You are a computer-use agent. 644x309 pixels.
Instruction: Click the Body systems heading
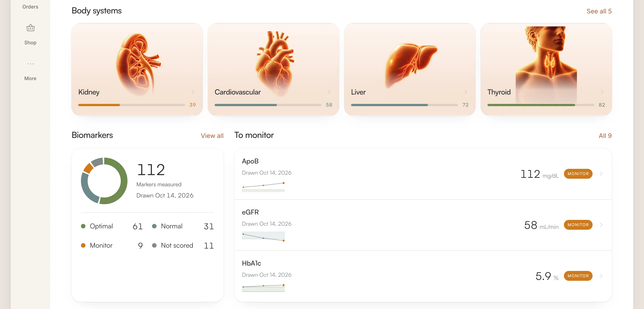[97, 11]
